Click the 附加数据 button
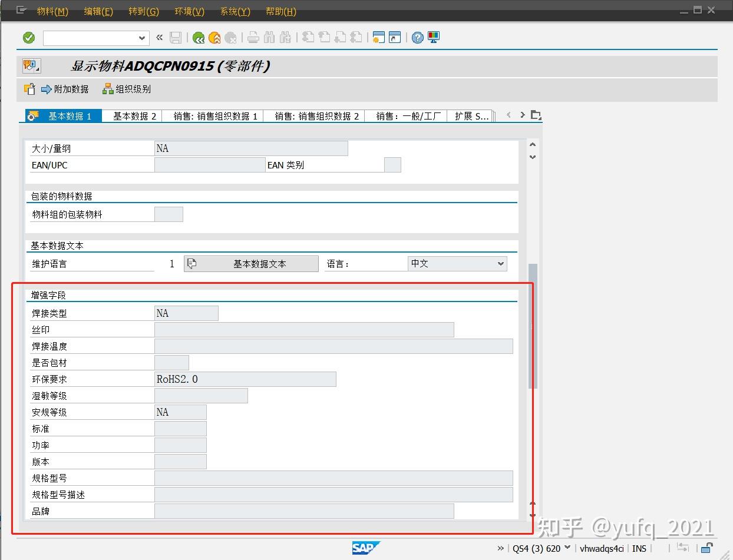733x560 pixels. [x=65, y=89]
